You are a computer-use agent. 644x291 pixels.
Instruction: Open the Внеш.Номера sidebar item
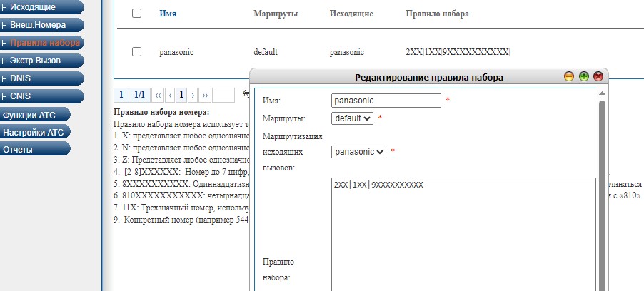(41, 25)
